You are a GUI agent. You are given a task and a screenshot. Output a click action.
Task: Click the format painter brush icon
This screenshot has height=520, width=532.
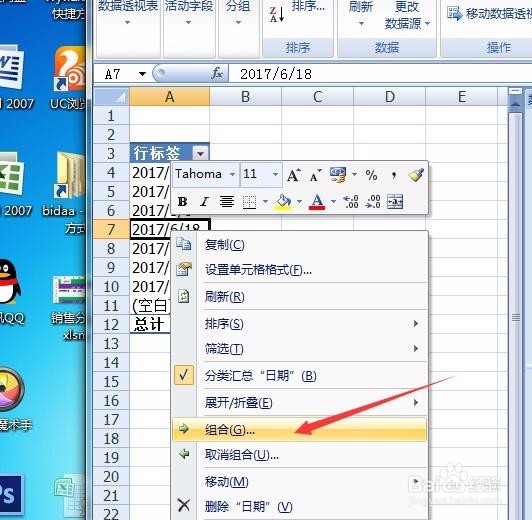(x=416, y=175)
